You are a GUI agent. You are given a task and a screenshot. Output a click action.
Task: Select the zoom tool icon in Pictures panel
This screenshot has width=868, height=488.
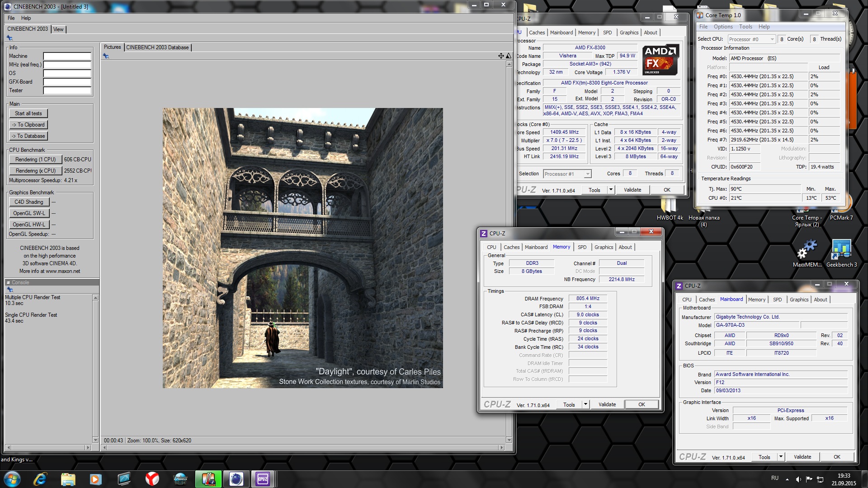click(509, 56)
